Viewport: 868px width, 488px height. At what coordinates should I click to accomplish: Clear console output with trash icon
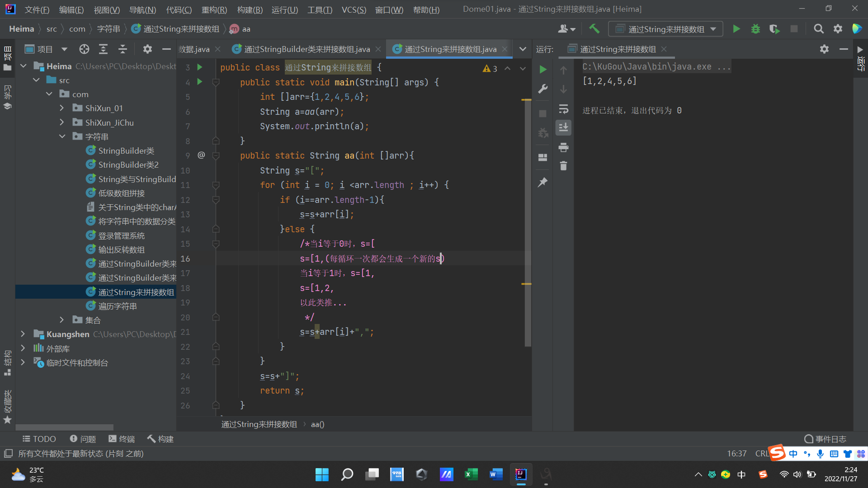[x=563, y=166]
